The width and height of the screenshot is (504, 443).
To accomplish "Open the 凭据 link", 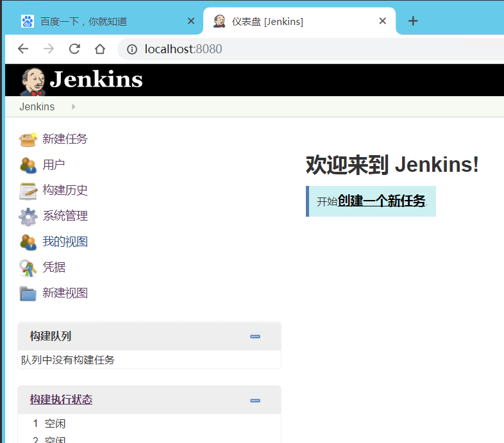I will tap(54, 267).
